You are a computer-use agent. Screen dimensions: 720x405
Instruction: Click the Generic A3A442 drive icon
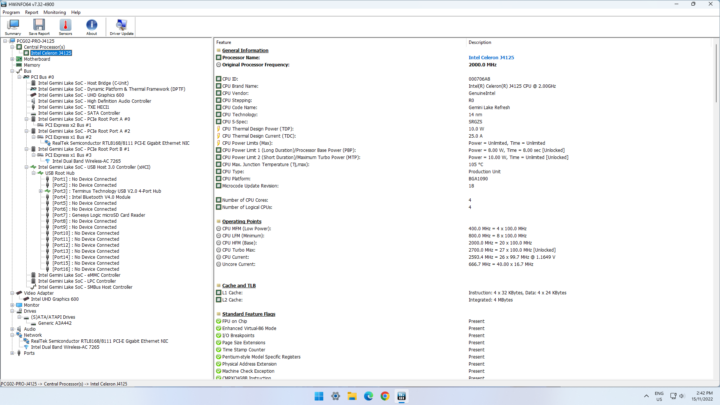pos(34,323)
